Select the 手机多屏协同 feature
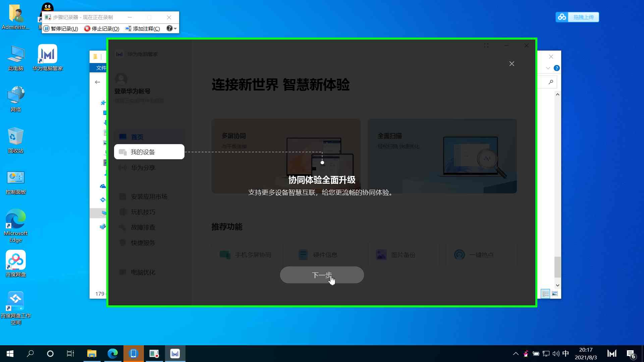The image size is (644, 362). 253,254
